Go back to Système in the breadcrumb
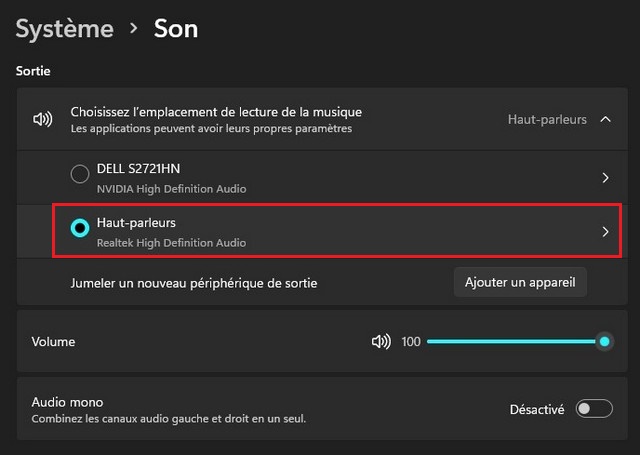 (x=64, y=28)
